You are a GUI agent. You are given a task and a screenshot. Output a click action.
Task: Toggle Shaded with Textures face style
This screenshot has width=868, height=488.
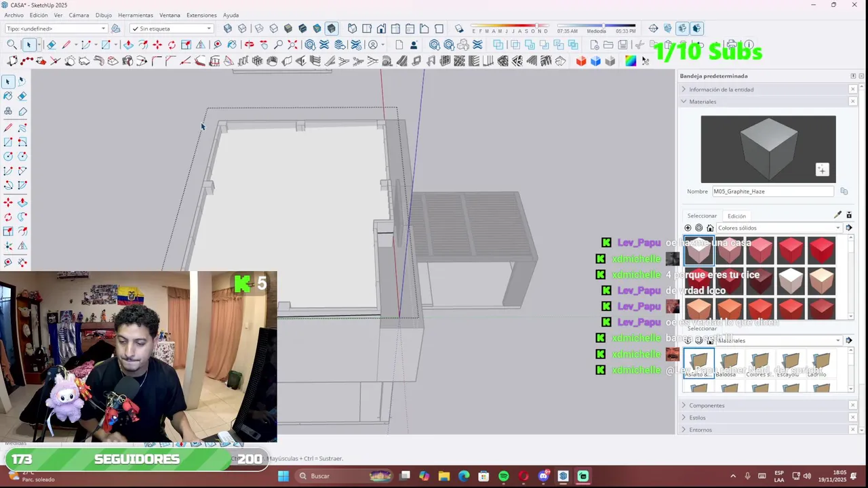click(302, 28)
